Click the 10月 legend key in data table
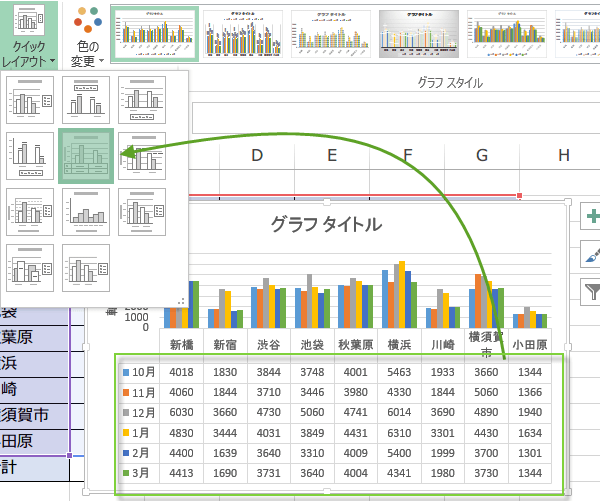Screen dimensions: 600x501 [x=126, y=372]
